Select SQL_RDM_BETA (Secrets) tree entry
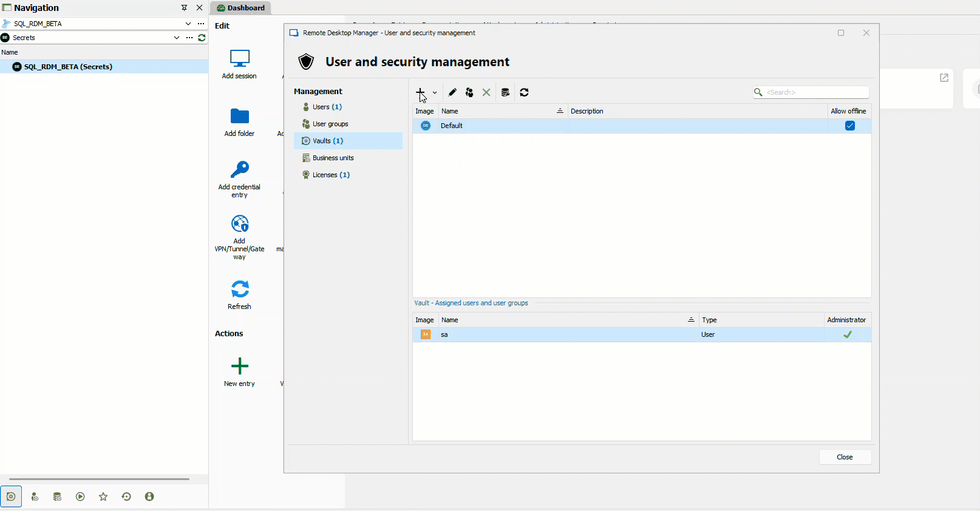Viewport: 980px width, 511px height. point(68,67)
